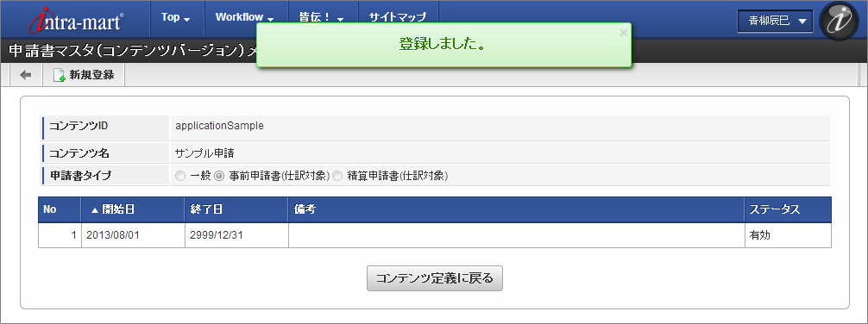Sort by the 開始日 column header
Image resolution: width=868 pixels, height=324 pixels.
pyautogui.click(x=133, y=209)
